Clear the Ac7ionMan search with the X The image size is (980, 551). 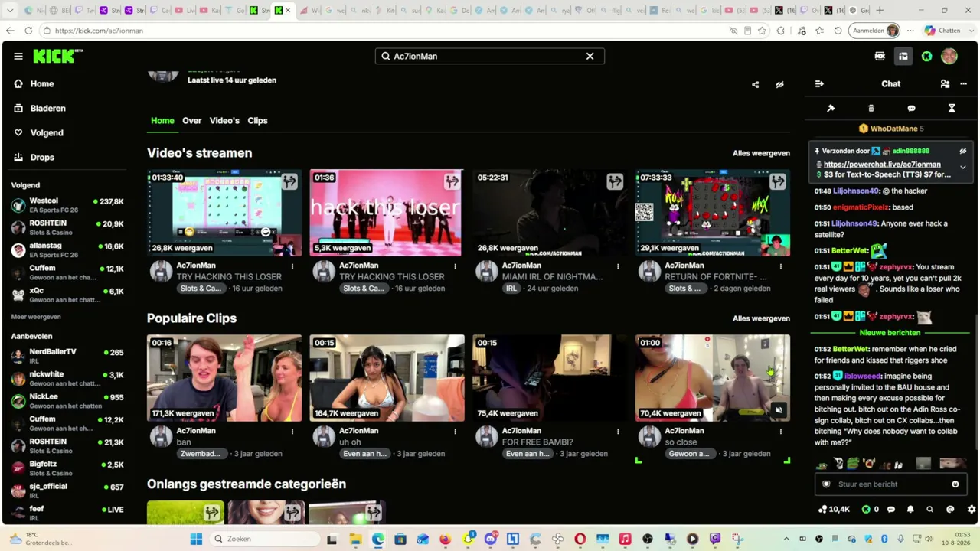(590, 56)
